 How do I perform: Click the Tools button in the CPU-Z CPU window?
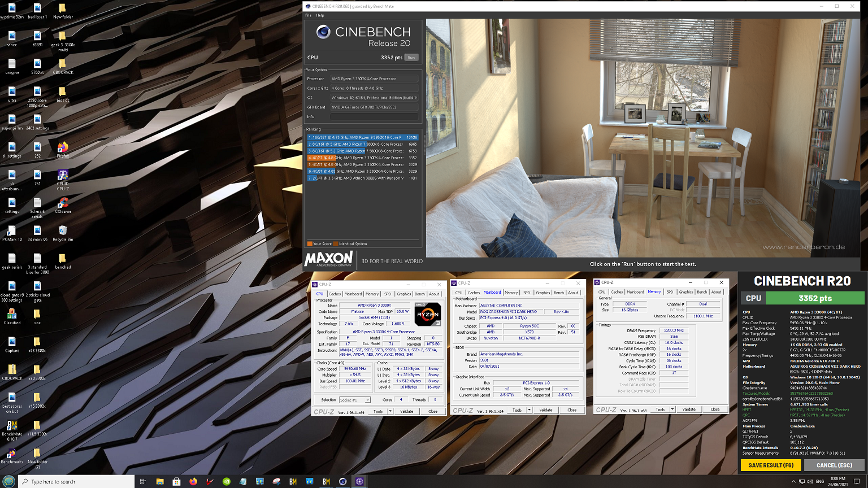[x=378, y=411]
